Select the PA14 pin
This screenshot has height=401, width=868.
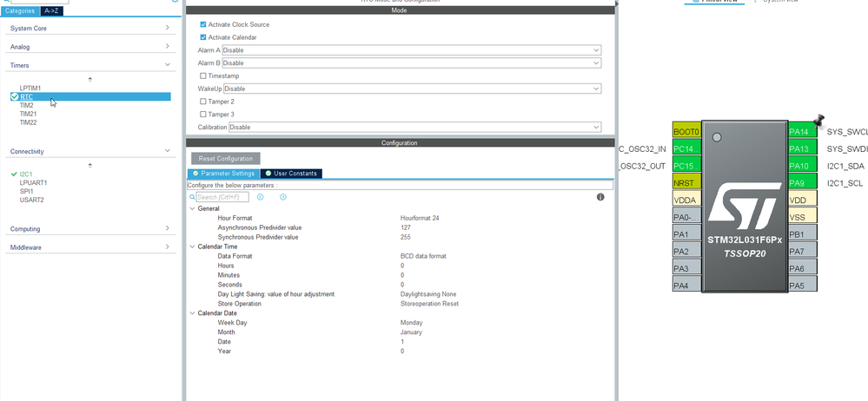[802, 132]
